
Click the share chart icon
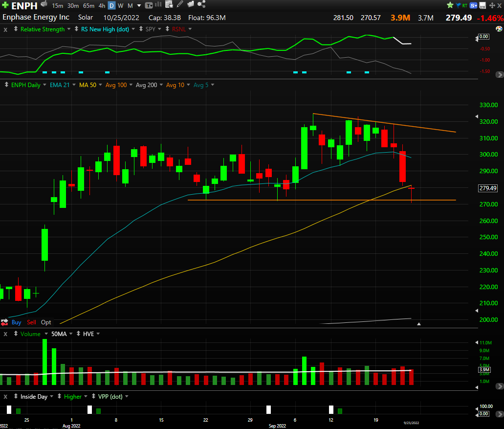201,4
